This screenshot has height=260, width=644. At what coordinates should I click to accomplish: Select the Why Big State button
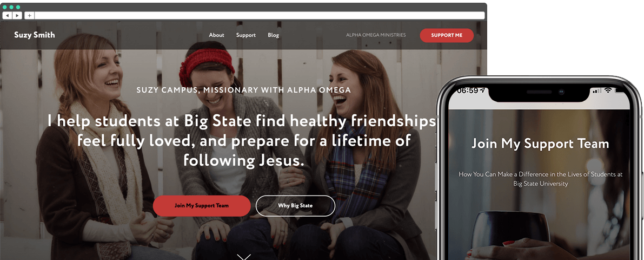pos(295,206)
